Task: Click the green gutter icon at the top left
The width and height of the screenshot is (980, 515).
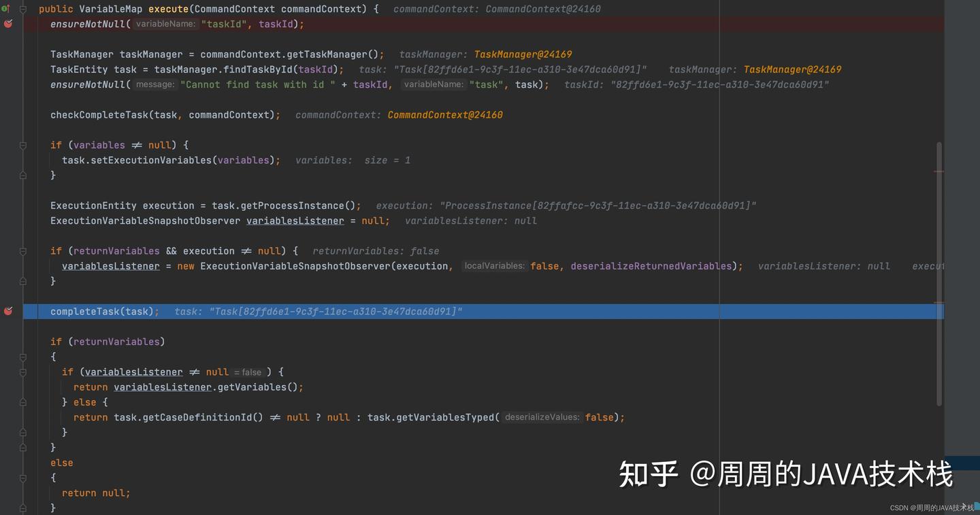Action: [x=5, y=10]
